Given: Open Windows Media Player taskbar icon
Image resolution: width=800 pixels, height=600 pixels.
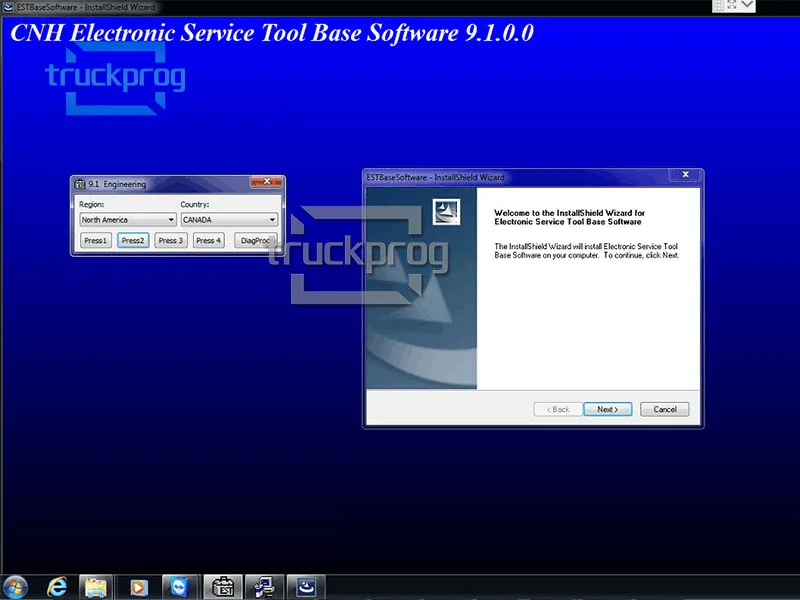Looking at the screenshot, I should [138, 587].
